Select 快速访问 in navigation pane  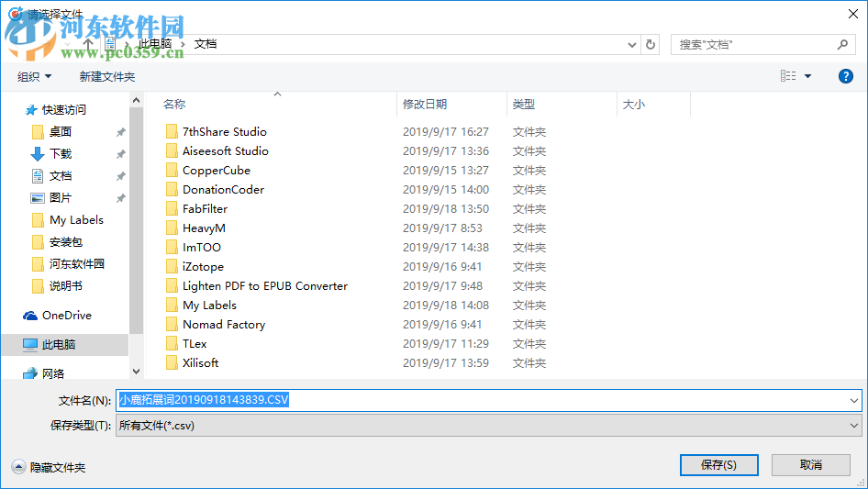(x=63, y=110)
